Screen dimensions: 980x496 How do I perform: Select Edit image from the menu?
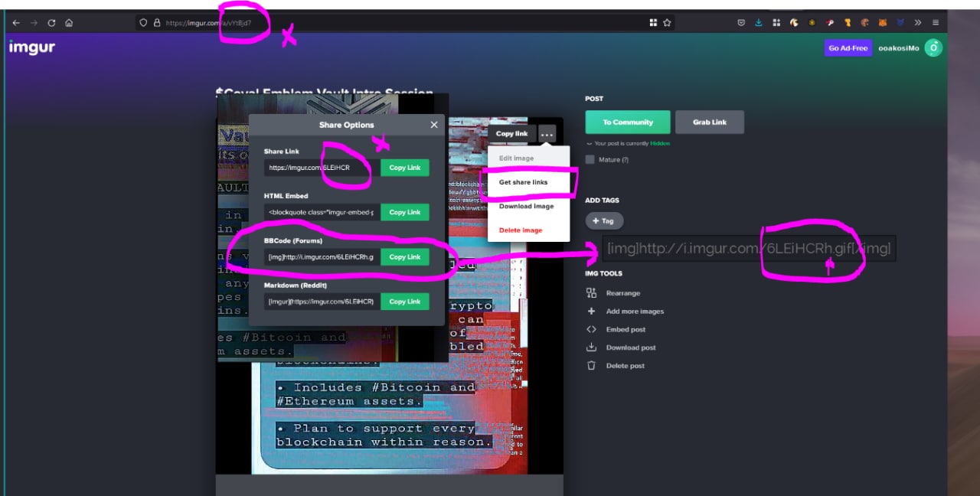click(517, 158)
